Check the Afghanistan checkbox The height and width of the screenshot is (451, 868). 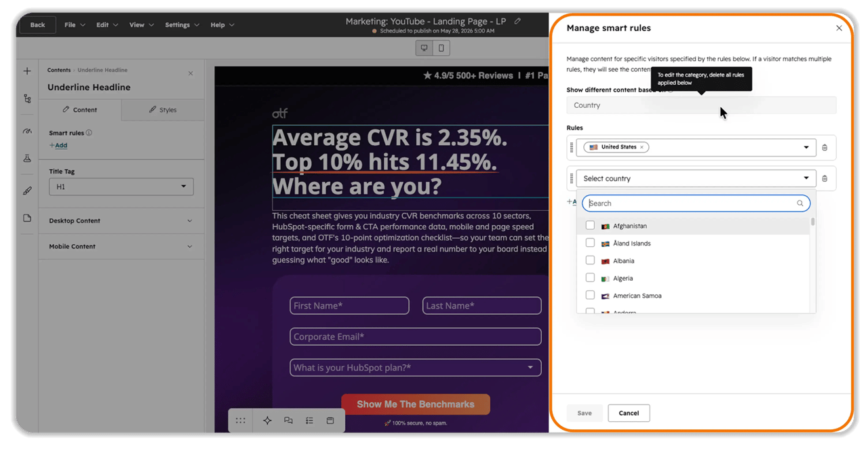(590, 225)
